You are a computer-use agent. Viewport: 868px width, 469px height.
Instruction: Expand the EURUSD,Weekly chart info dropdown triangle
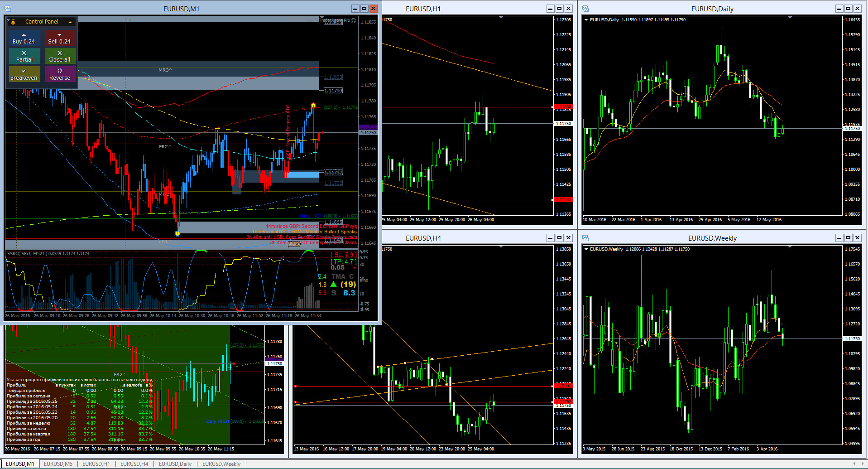click(x=586, y=249)
